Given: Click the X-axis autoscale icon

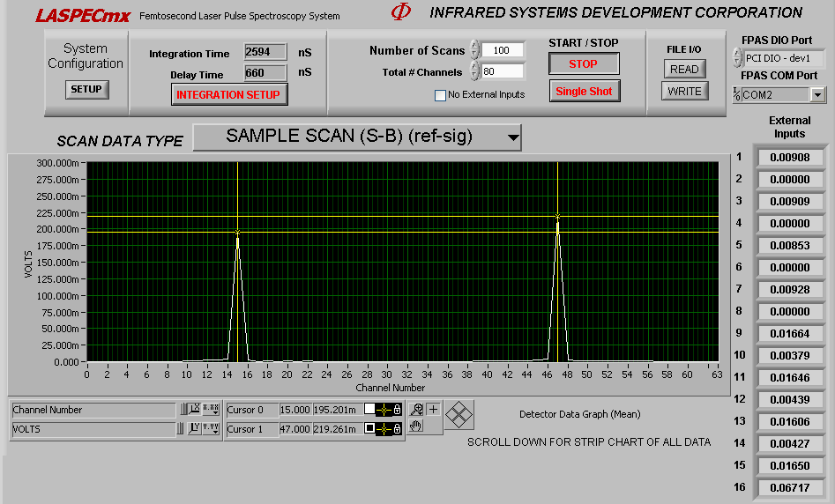Looking at the screenshot, I should pyautogui.click(x=195, y=410).
